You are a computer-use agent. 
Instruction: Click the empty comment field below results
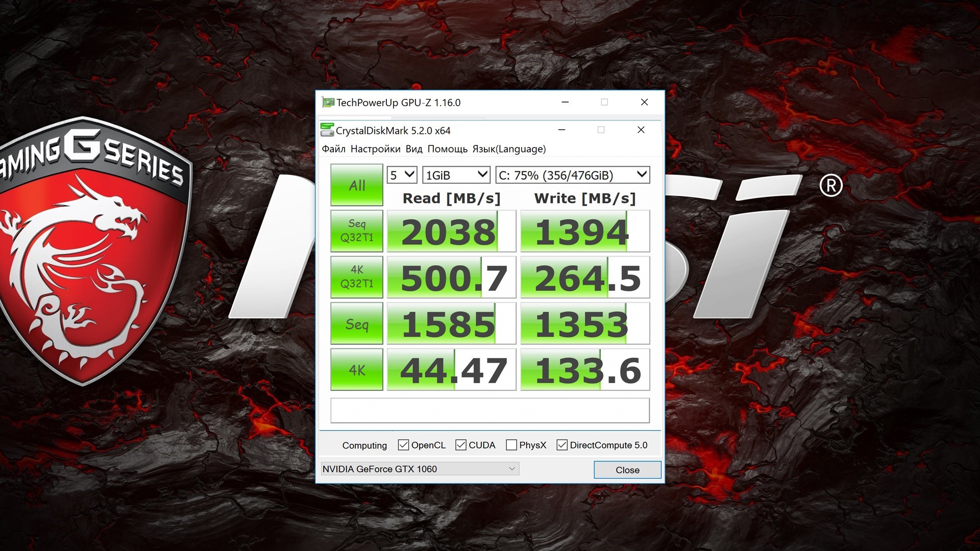(x=490, y=410)
